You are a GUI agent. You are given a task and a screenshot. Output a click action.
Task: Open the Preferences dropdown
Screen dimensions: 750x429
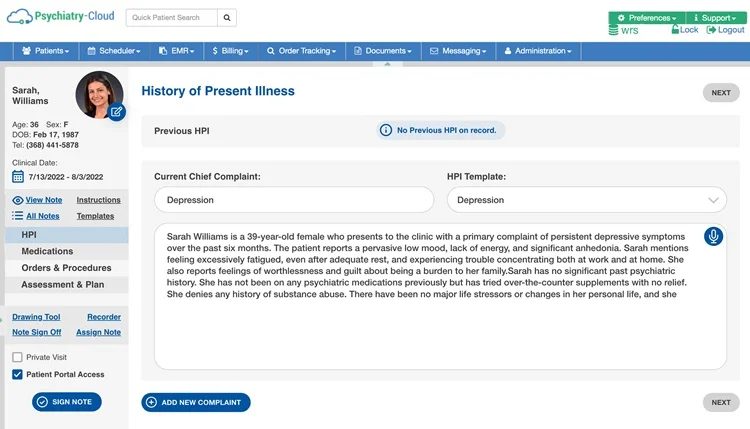point(646,18)
